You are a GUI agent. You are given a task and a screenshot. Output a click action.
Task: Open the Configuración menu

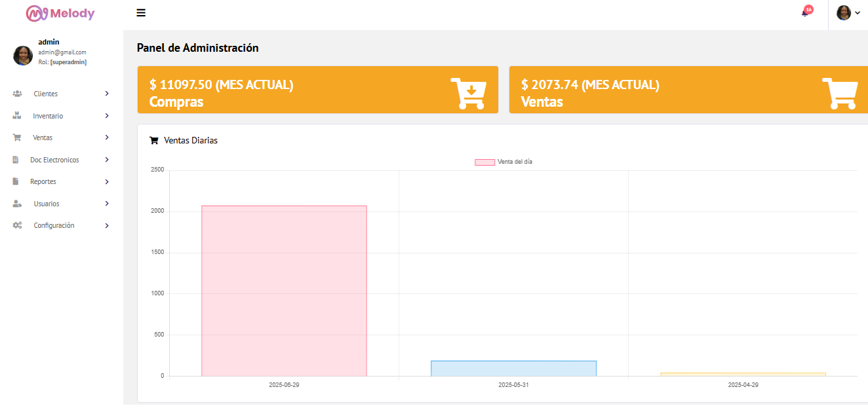(x=62, y=225)
